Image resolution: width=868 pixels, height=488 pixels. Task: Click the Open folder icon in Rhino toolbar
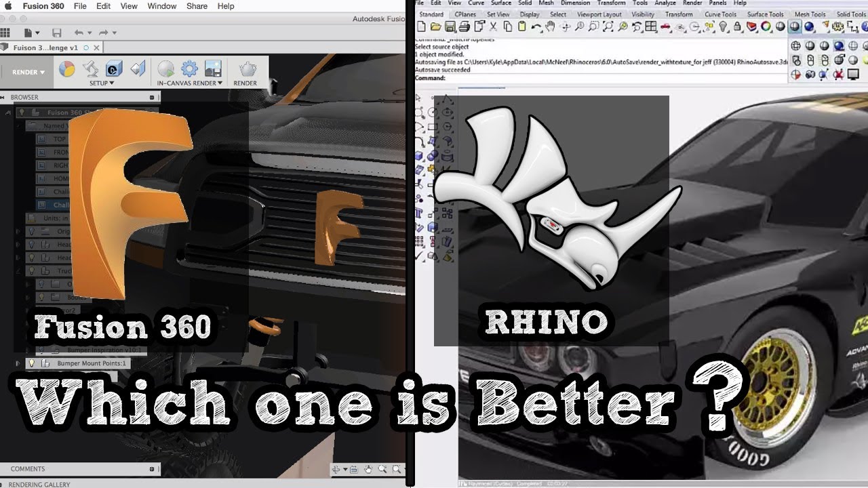point(435,26)
